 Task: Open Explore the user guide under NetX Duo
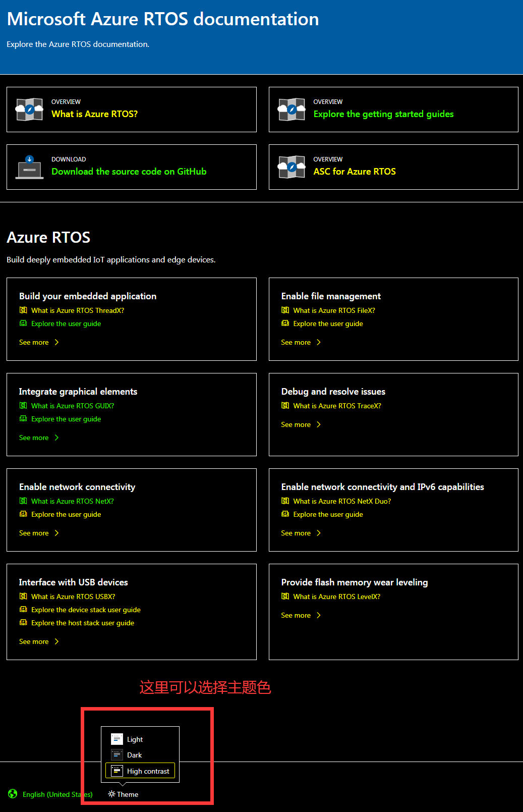tap(328, 514)
